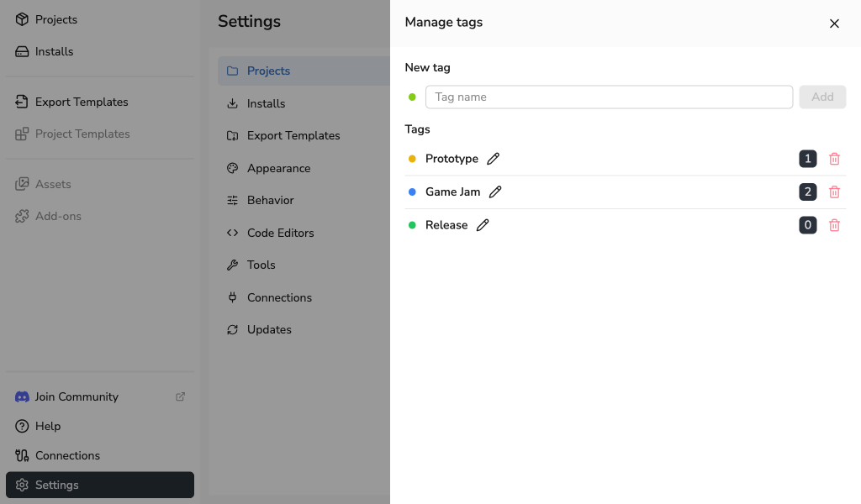Open Project Templates in main sidebar
This screenshot has height=504, width=861.
tap(100, 134)
